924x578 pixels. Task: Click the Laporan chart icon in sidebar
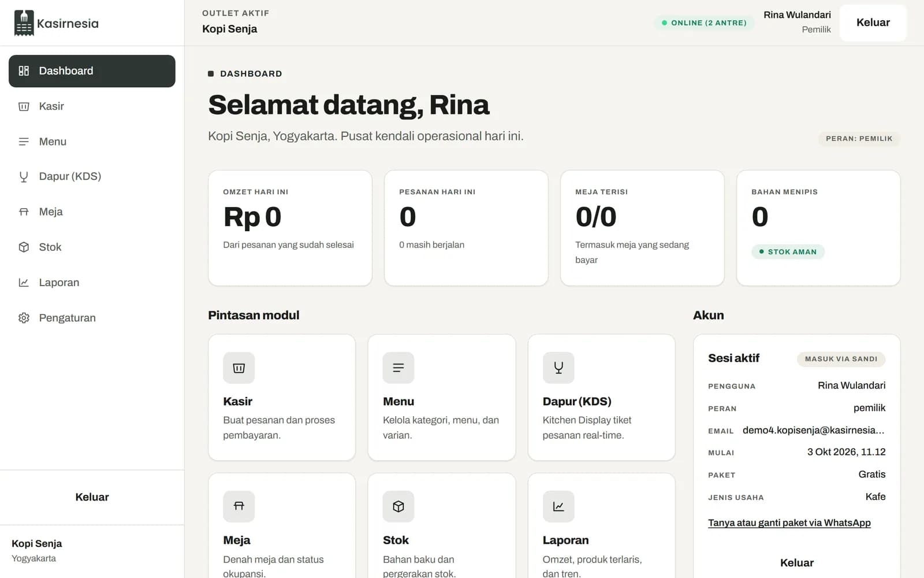pyautogui.click(x=24, y=283)
